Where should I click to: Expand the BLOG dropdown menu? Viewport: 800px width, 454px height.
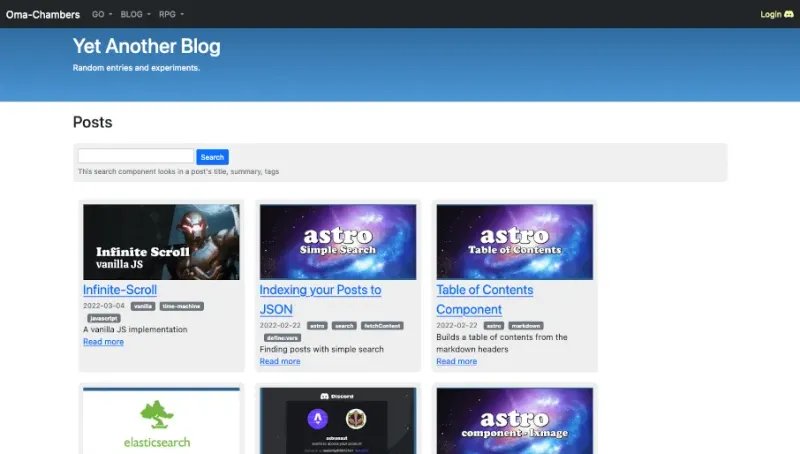[x=135, y=14]
